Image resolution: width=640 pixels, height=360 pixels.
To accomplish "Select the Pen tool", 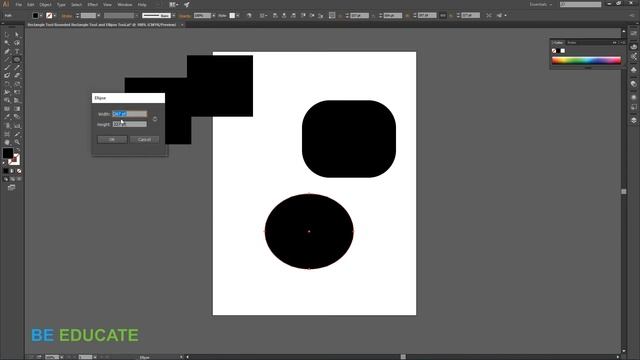I will 7,51.
